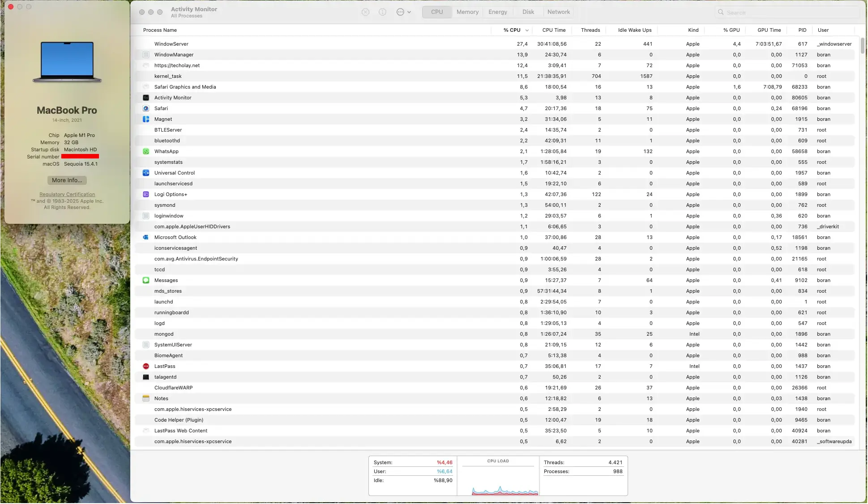Select the Code Helper (Plugin) row
This screenshot has height=504, width=868.
(495, 420)
